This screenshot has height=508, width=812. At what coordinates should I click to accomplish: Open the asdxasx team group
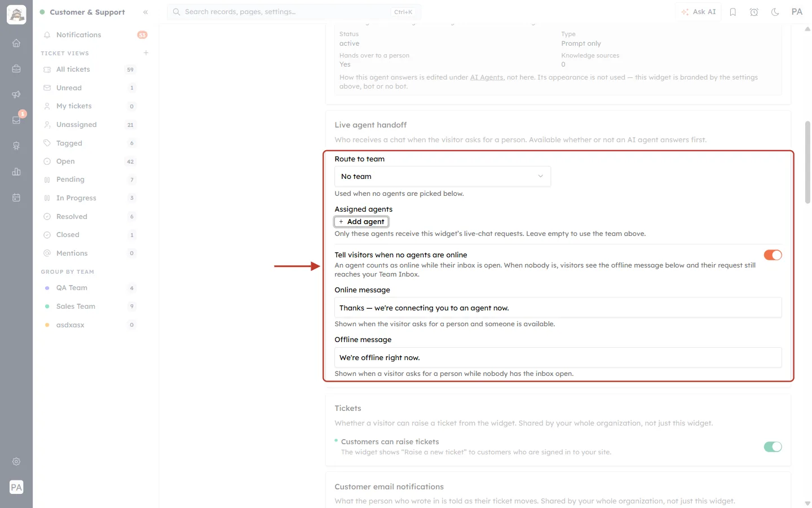tap(90, 325)
